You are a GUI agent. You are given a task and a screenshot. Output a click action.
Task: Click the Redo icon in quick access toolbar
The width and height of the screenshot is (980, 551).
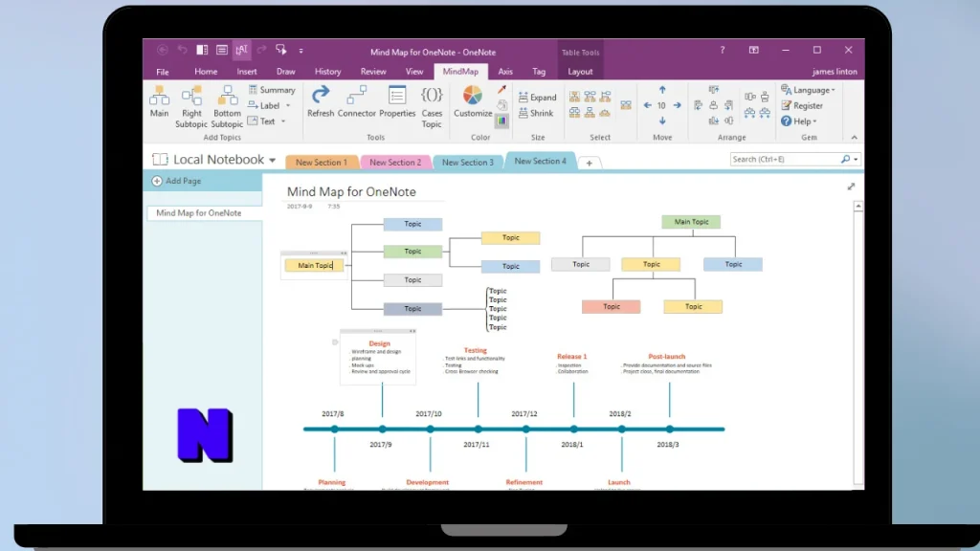tap(262, 50)
